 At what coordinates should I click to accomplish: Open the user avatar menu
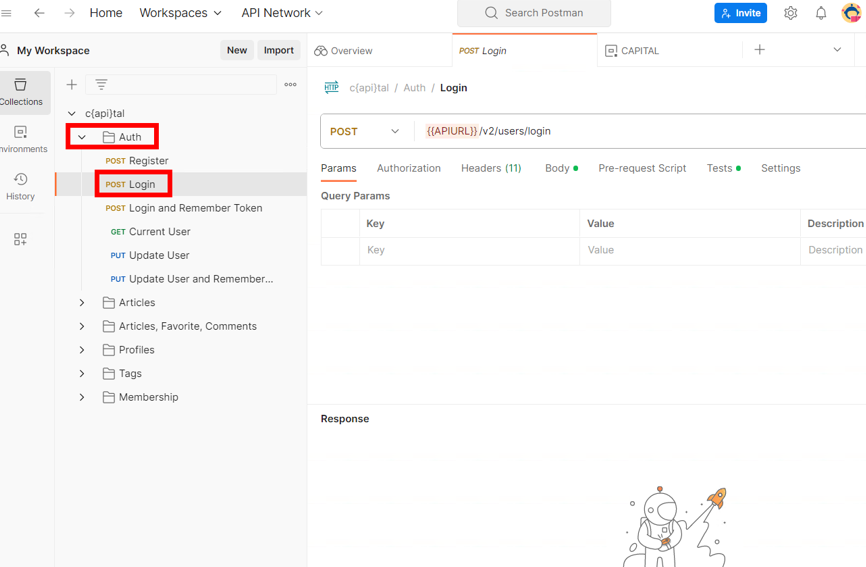[851, 12]
